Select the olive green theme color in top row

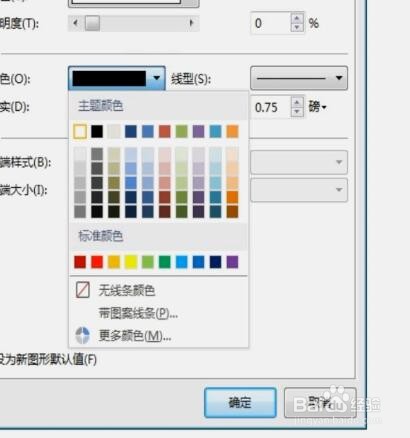click(x=181, y=131)
